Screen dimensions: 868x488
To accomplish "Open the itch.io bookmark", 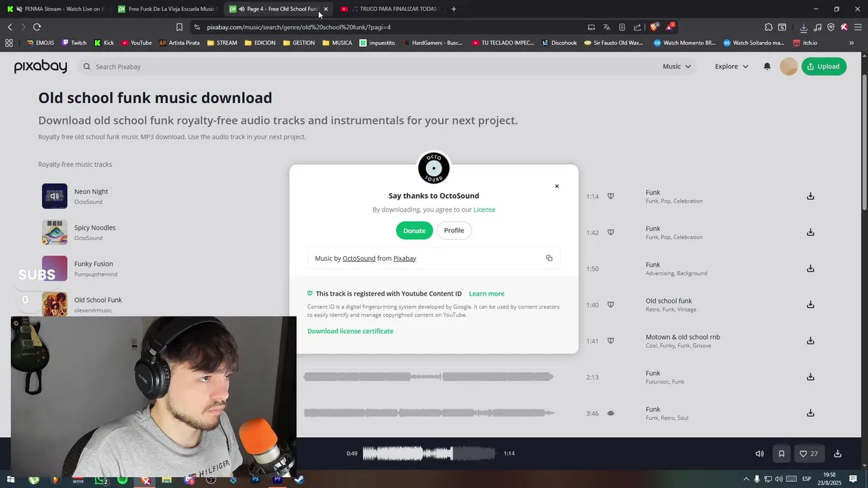I will tap(805, 43).
